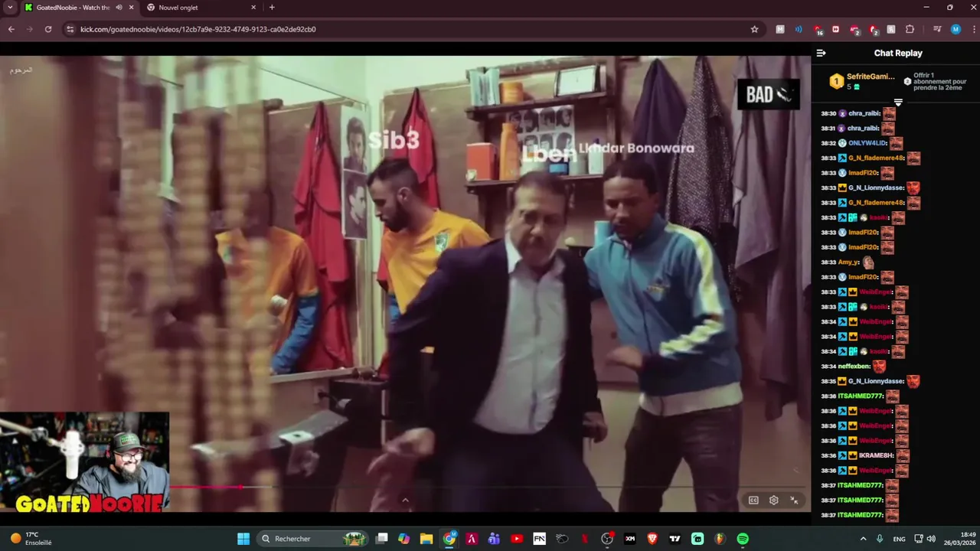The image size is (980, 551).
Task: Open IKRAME8H's chat profile
Action: point(877,455)
